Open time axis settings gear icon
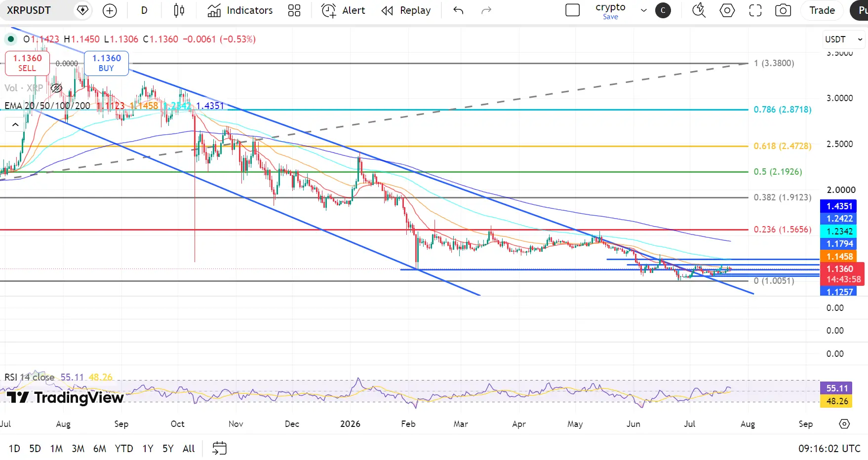This screenshot has height=460, width=868. [x=844, y=424]
